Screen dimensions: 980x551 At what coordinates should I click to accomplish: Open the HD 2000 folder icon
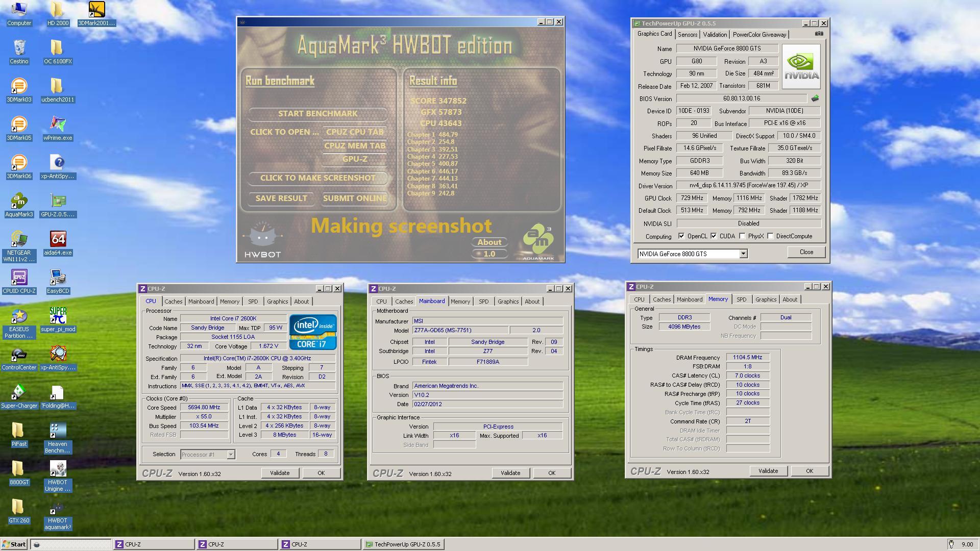point(58,14)
